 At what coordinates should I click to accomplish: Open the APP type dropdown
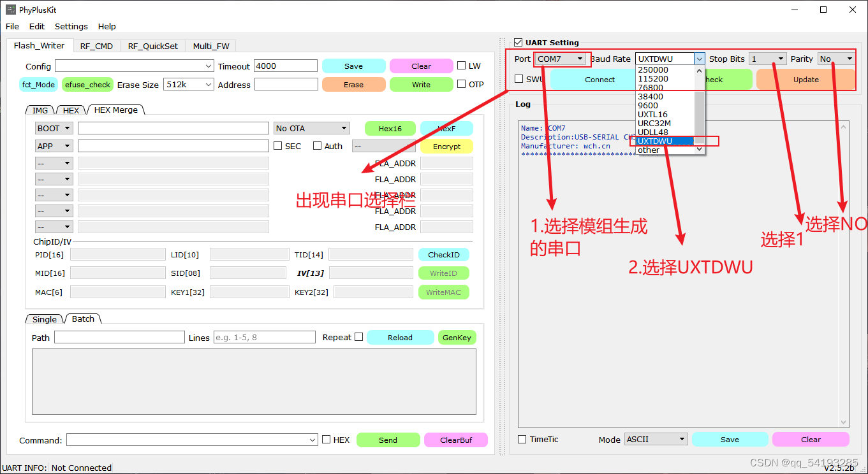tap(54, 146)
